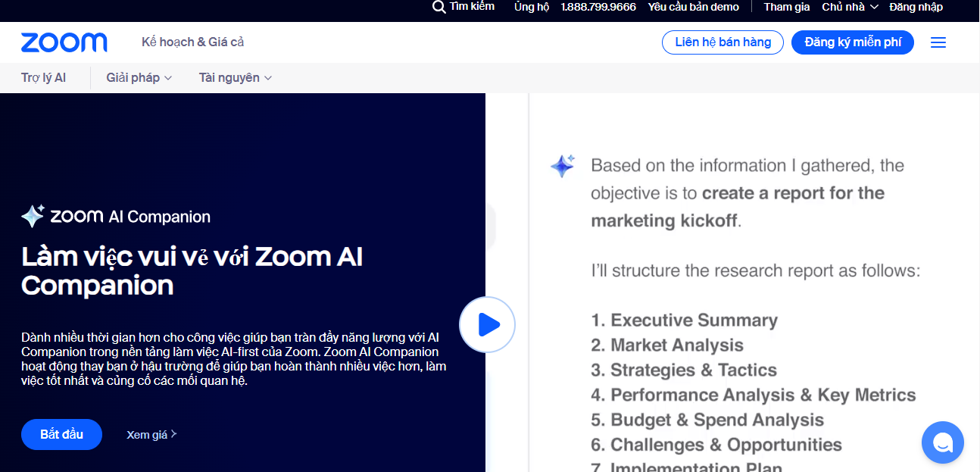Expand the Giải pháp dropdown
Viewport: 980px width, 472px height.
[x=139, y=77]
